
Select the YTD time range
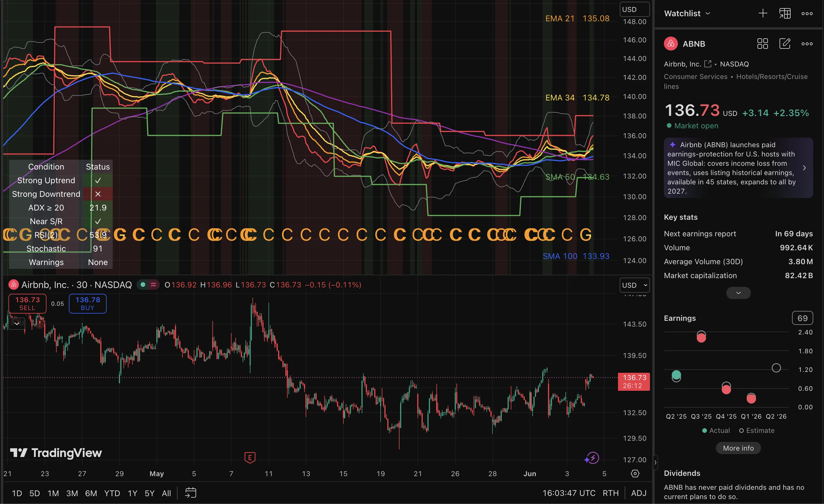pyautogui.click(x=112, y=493)
